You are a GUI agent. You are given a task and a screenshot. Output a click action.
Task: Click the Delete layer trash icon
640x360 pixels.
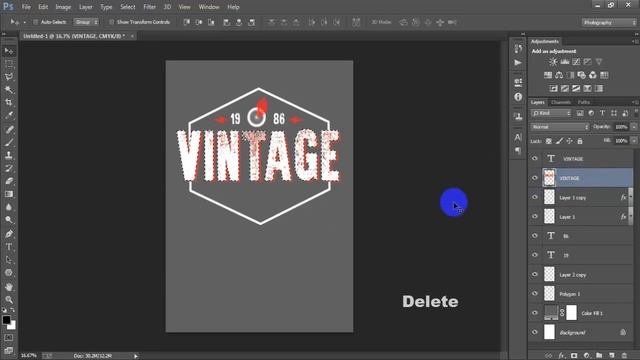(x=624, y=356)
